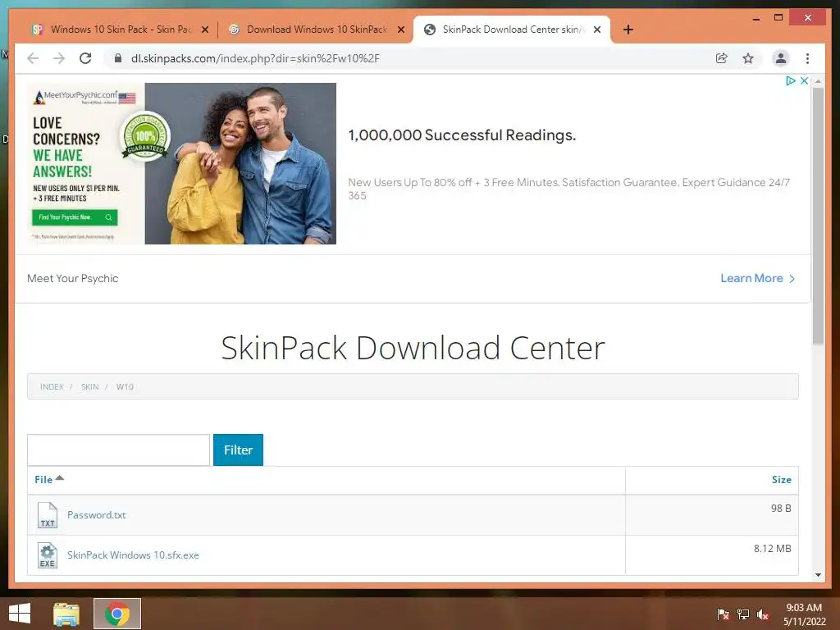
Task: Maximize the Chrome window
Action: (778, 18)
